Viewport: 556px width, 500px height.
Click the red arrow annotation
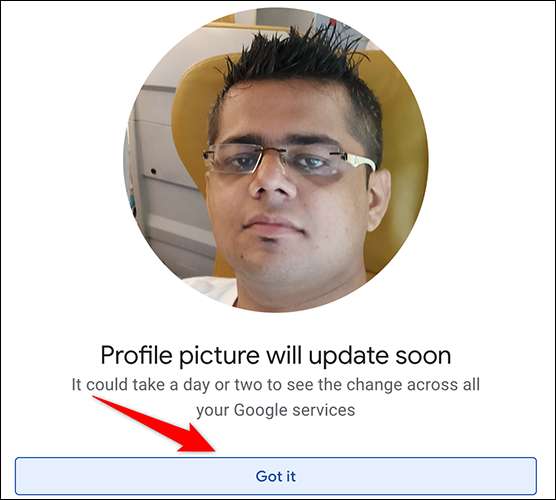click(154, 424)
